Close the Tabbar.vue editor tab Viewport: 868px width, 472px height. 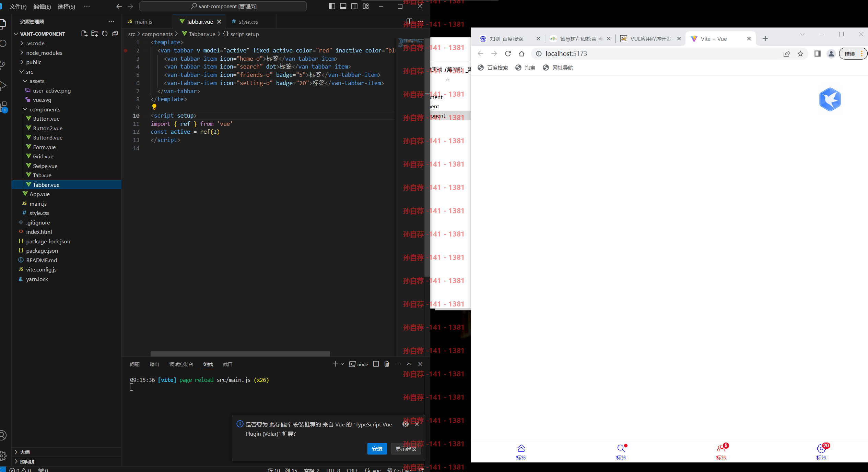click(x=219, y=22)
